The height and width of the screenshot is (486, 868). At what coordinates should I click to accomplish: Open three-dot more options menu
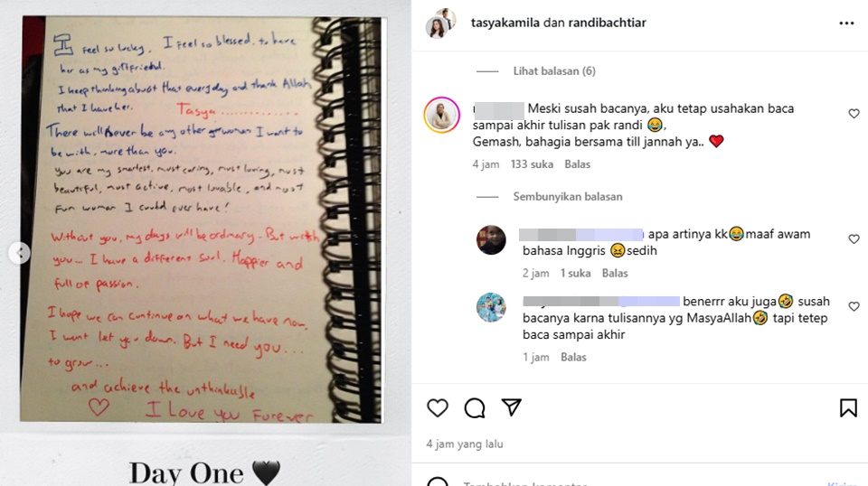click(x=846, y=23)
